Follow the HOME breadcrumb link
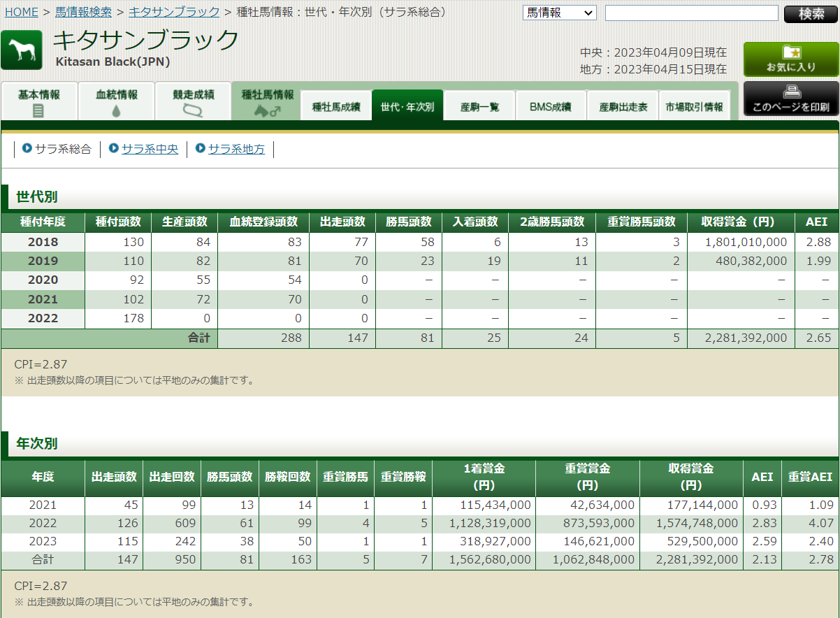 coord(21,12)
